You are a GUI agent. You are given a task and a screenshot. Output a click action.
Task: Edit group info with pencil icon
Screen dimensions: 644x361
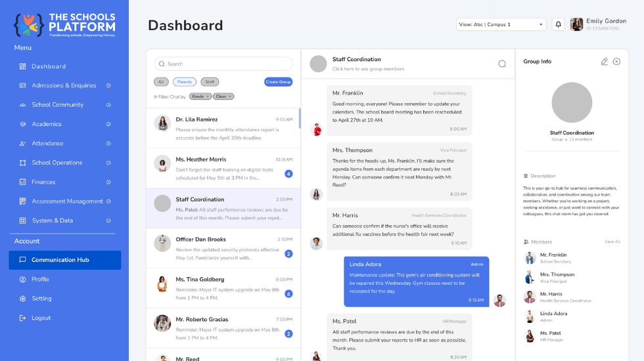click(604, 62)
